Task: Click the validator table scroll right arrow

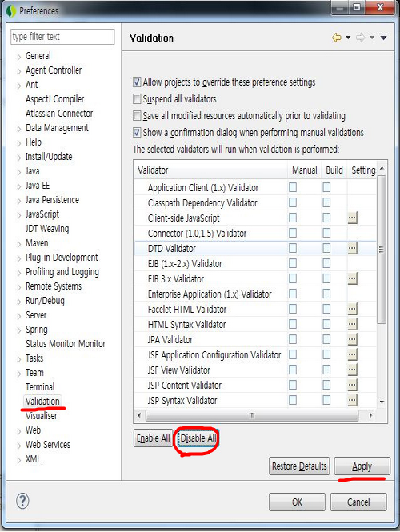Action: 370,415
